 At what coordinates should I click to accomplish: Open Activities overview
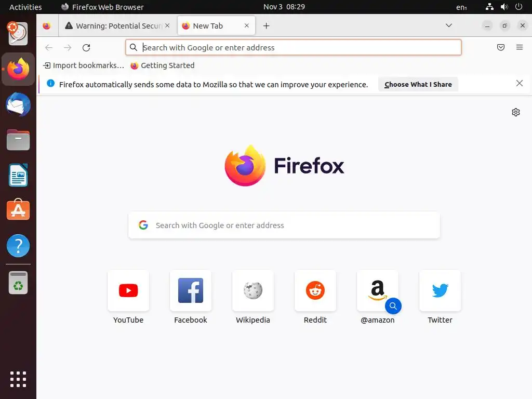coord(25,7)
